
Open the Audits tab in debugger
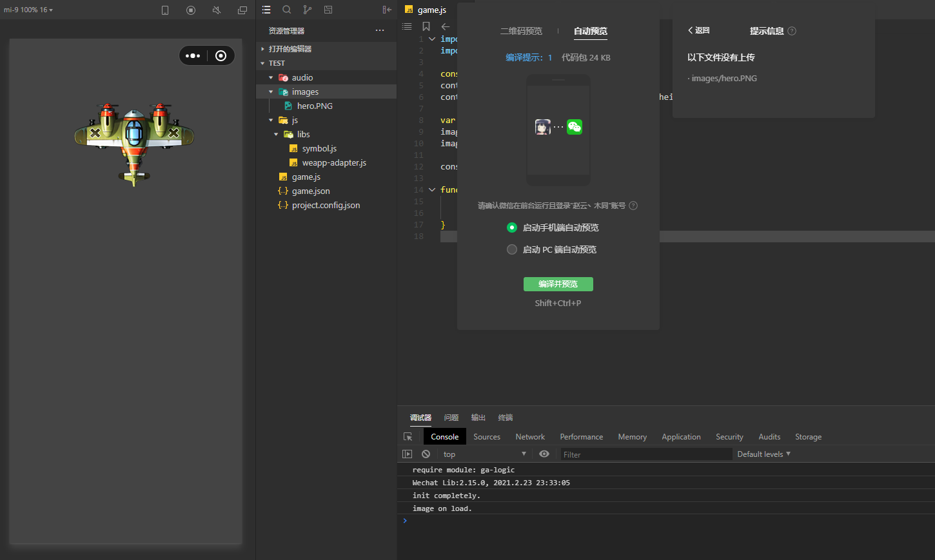point(769,437)
